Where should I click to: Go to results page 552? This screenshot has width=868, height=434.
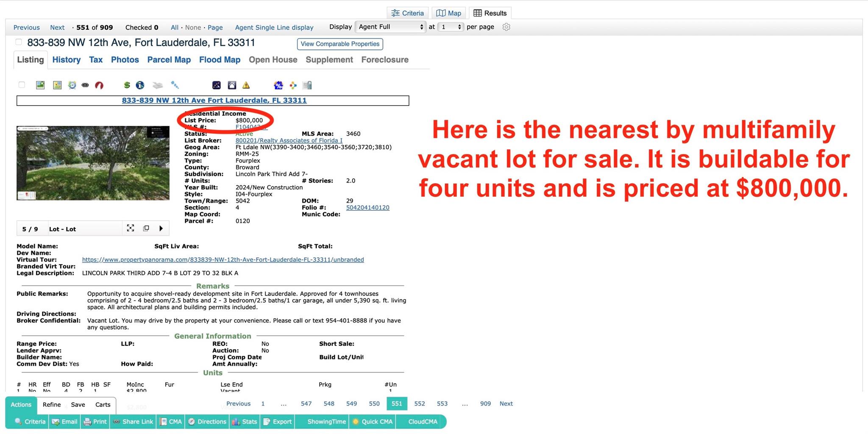click(x=419, y=404)
